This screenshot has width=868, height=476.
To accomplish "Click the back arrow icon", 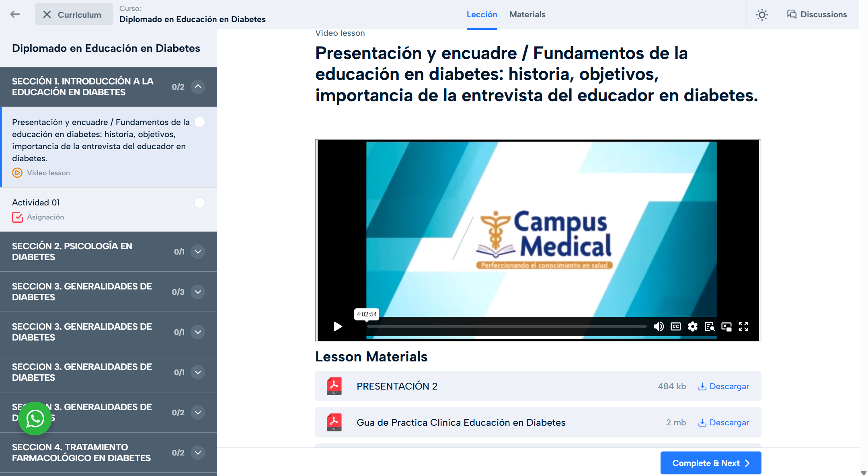I will (15, 14).
